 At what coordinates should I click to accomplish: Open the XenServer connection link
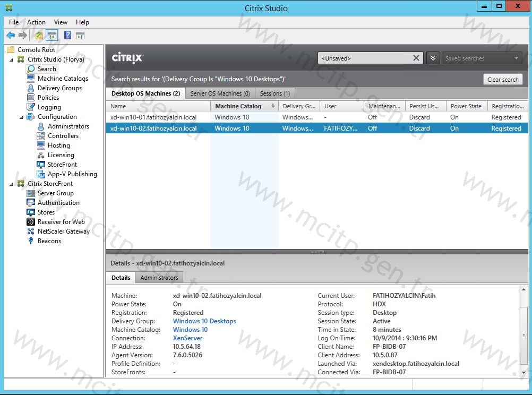click(x=187, y=338)
